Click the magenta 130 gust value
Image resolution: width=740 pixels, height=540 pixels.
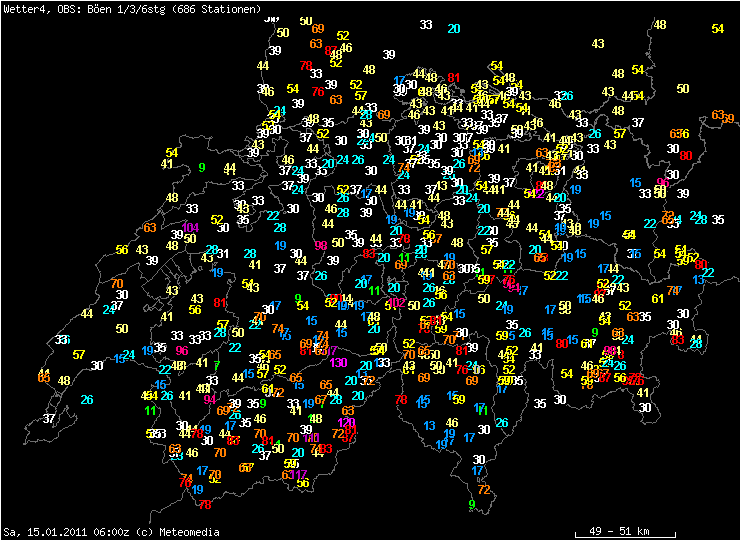click(x=339, y=363)
